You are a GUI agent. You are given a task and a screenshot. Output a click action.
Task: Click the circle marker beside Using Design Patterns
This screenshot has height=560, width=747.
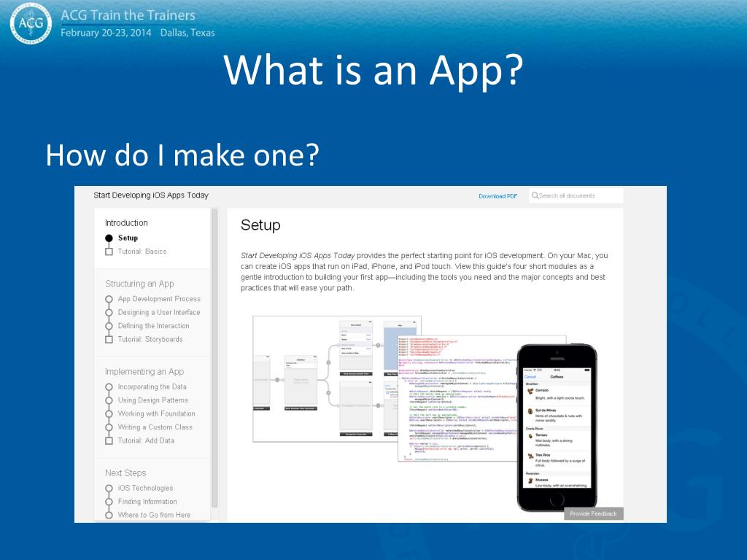pyautogui.click(x=109, y=400)
